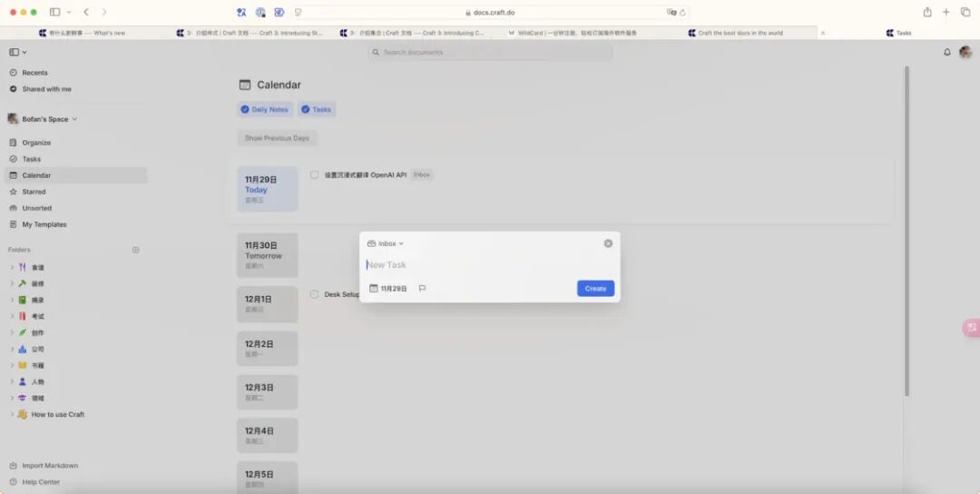The width and height of the screenshot is (980, 494).
Task: Open notifications bell
Action: click(x=946, y=53)
